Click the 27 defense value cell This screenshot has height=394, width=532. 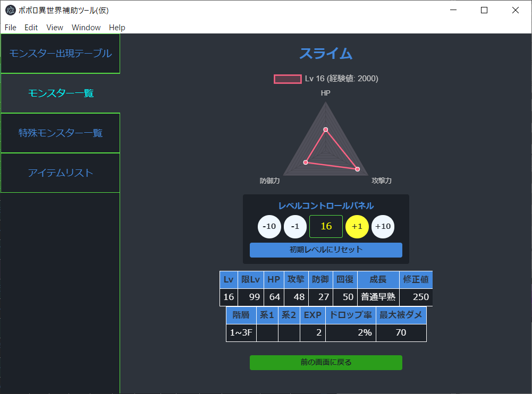pyautogui.click(x=320, y=297)
